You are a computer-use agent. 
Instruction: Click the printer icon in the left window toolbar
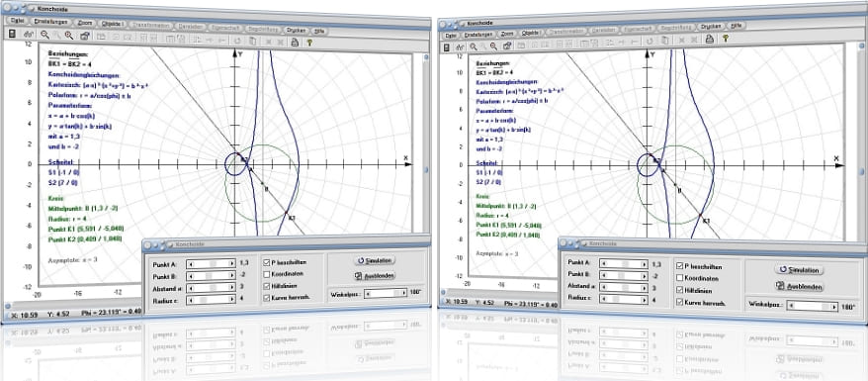click(295, 42)
